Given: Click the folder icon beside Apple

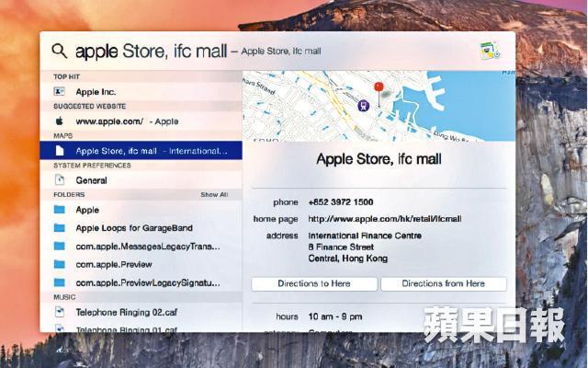Looking at the screenshot, I should [59, 209].
